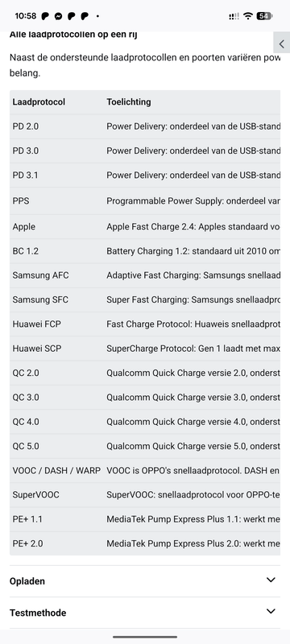Viewport: 290px width, 644px height.
Task: Tap the chevron beside Testmethode
Action: coord(271,611)
